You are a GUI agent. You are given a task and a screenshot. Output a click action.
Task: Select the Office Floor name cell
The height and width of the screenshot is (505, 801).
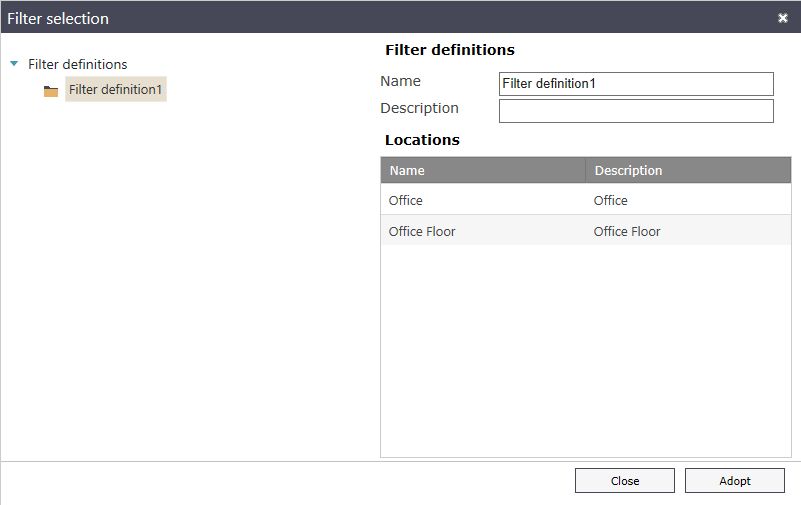pos(483,231)
